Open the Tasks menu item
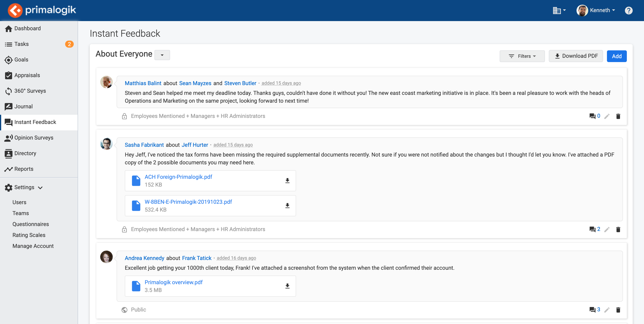The width and height of the screenshot is (644, 324). pyautogui.click(x=21, y=44)
